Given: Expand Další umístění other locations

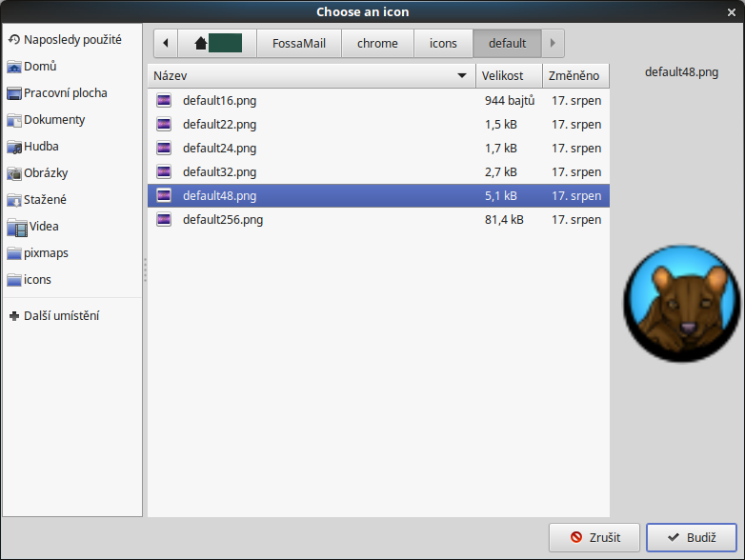Looking at the screenshot, I should pyautogui.click(x=72, y=316).
